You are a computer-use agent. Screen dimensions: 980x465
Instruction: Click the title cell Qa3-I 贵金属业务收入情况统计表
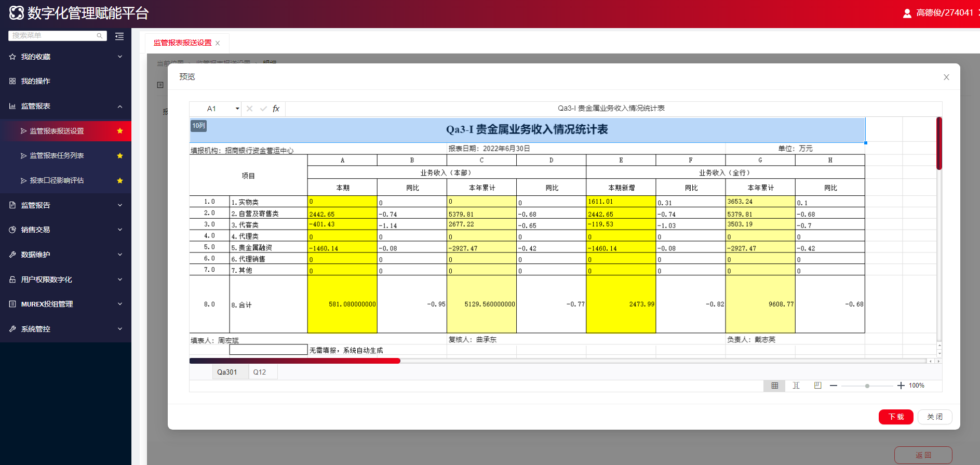click(x=527, y=129)
